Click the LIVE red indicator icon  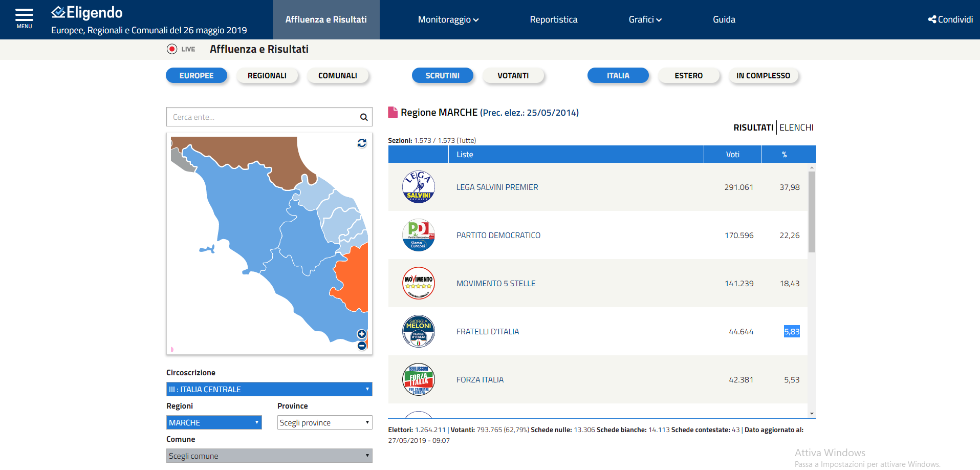[172, 49]
